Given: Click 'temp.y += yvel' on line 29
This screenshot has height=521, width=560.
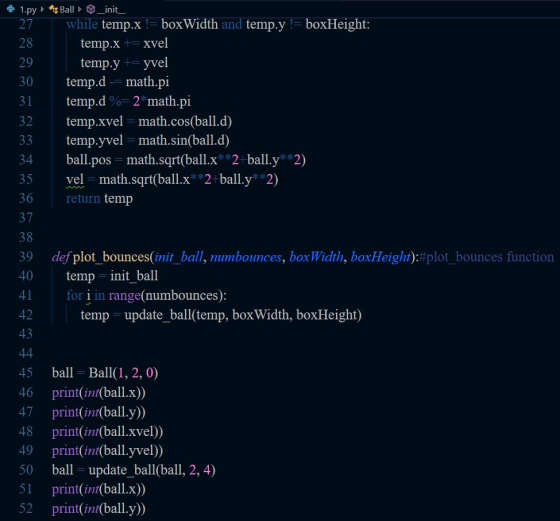Looking at the screenshot, I should [124, 63].
